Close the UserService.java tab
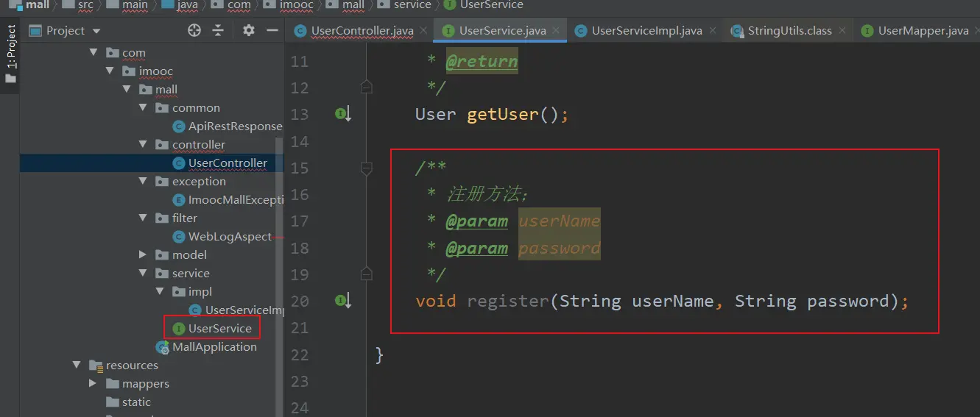This screenshot has height=417, width=980. (557, 31)
